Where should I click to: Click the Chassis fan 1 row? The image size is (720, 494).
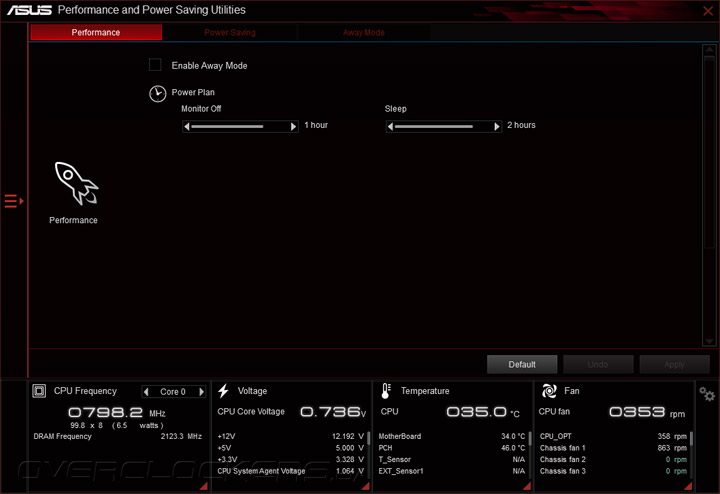click(x=613, y=448)
